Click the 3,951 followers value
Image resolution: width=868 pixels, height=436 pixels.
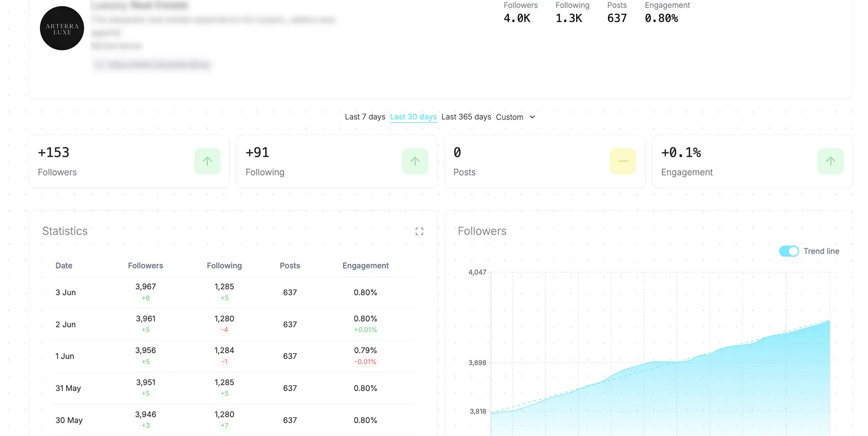(x=146, y=382)
